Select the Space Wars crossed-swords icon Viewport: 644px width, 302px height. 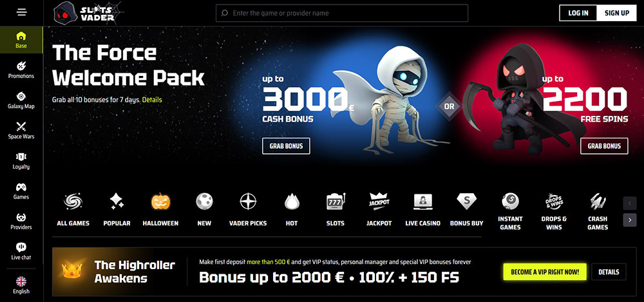pyautogui.click(x=21, y=126)
